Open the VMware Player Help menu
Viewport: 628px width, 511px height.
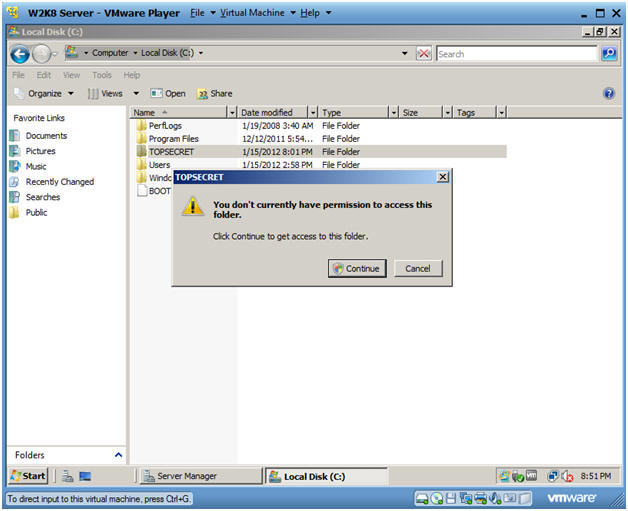tap(316, 13)
